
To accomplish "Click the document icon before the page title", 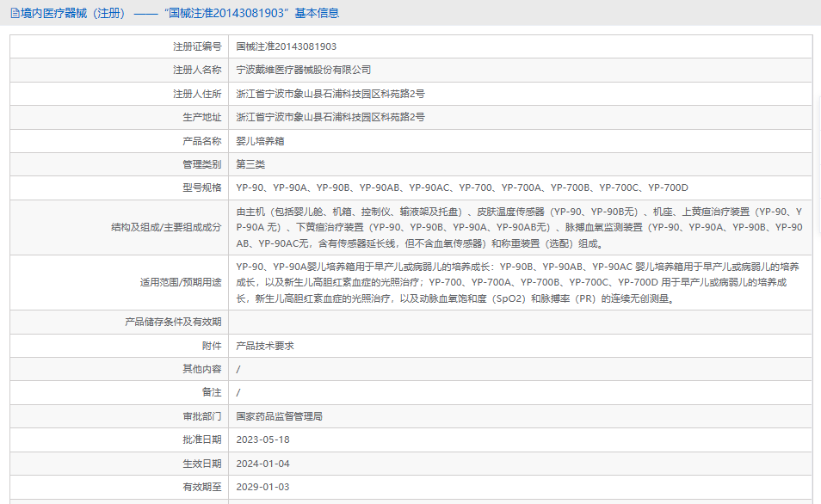I will pyautogui.click(x=15, y=13).
